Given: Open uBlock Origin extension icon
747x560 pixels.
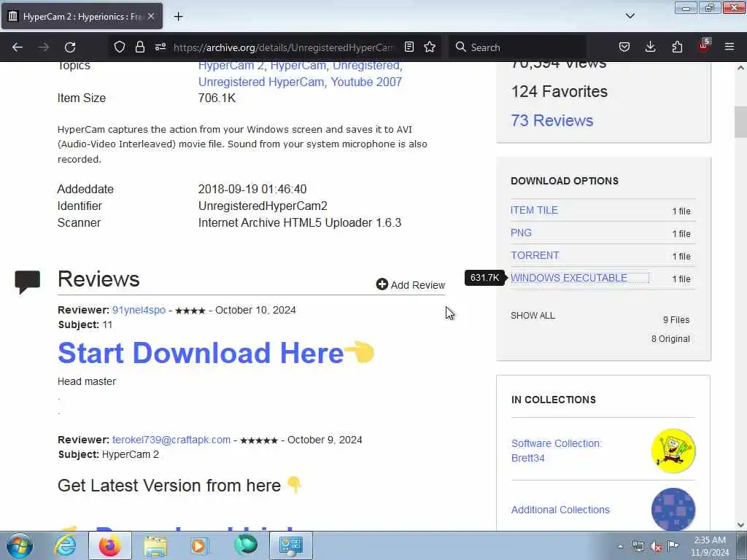Looking at the screenshot, I should [704, 46].
